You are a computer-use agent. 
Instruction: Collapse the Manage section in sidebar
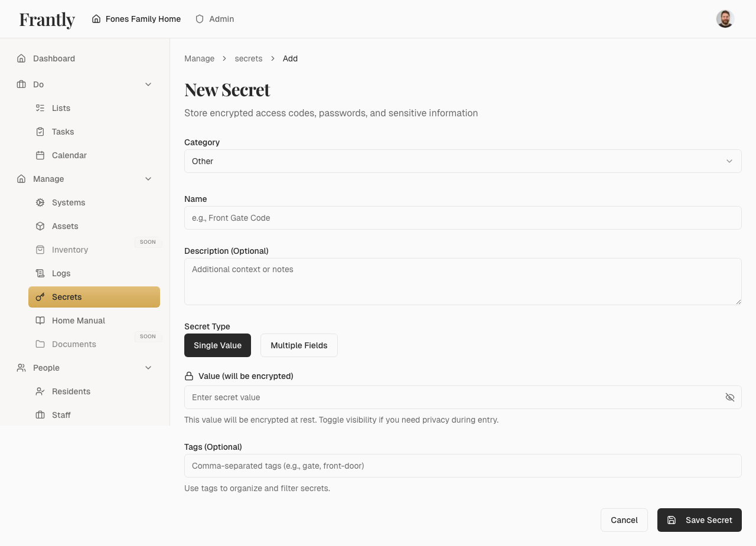click(148, 178)
